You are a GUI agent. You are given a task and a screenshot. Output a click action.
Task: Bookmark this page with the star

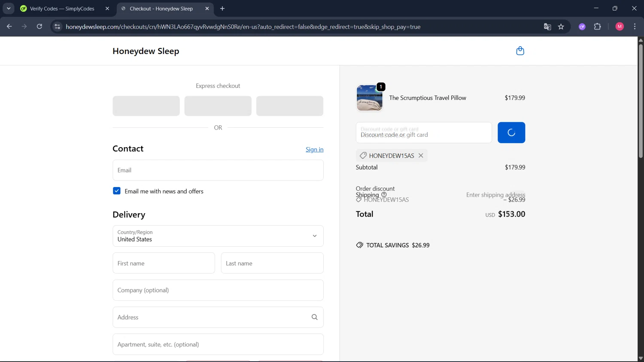point(561,27)
